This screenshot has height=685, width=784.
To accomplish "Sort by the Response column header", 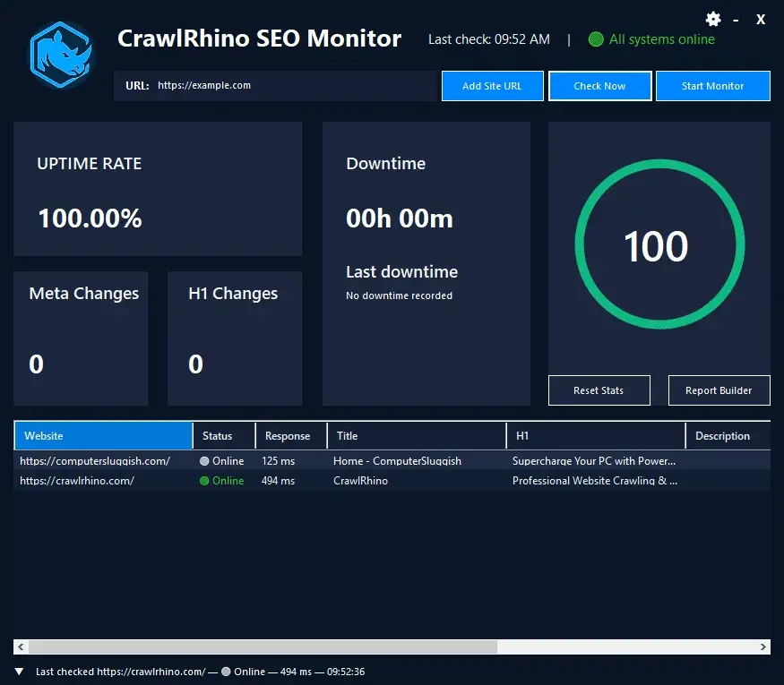I will pyautogui.click(x=291, y=436).
